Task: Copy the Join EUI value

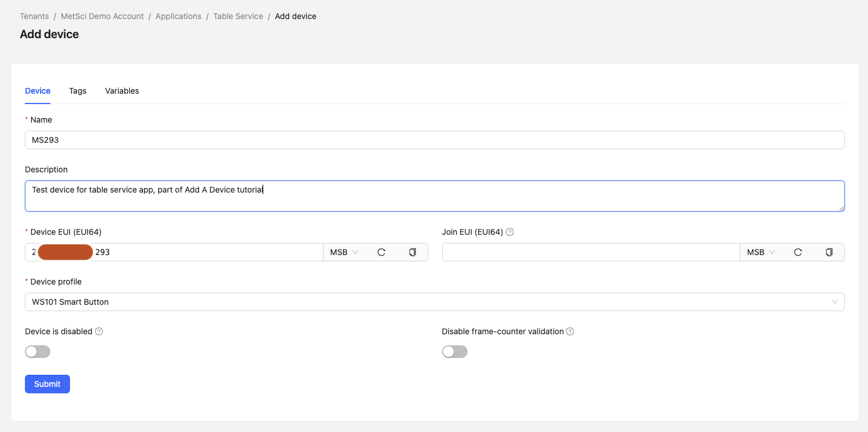Action: coord(829,252)
